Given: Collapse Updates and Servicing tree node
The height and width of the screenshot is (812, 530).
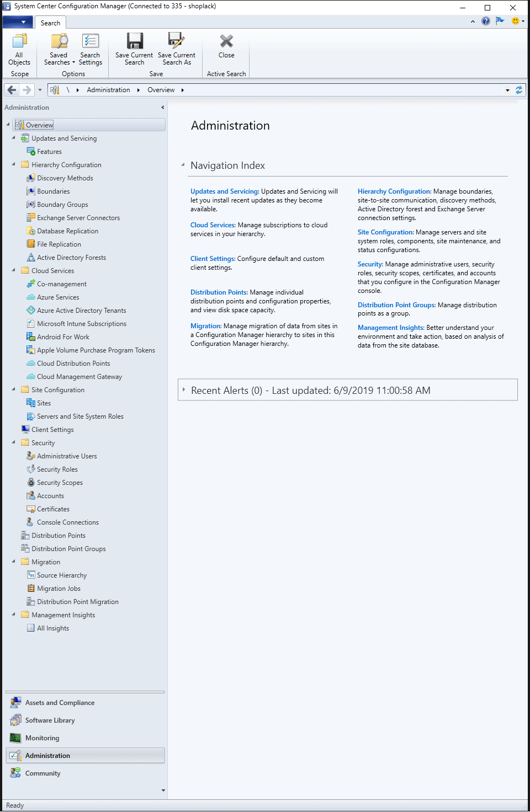Looking at the screenshot, I should coord(14,138).
